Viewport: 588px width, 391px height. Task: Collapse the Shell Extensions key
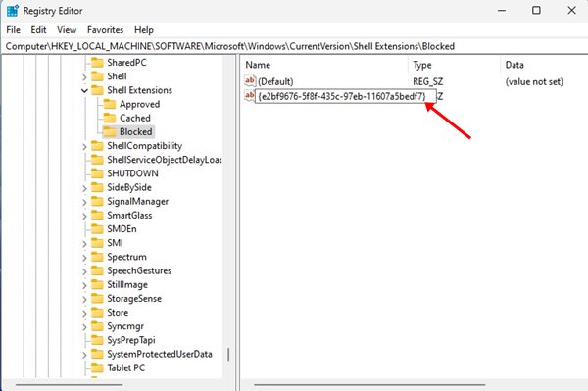click(x=84, y=90)
